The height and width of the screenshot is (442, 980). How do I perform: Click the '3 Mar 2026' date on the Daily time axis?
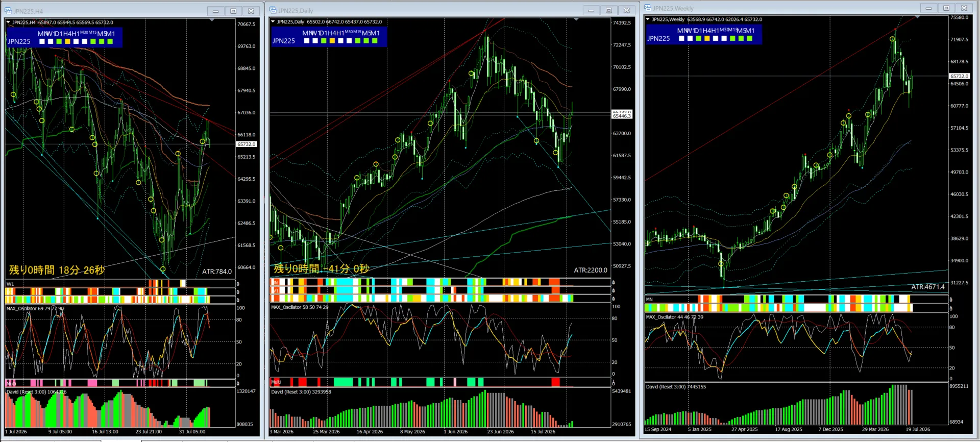tap(282, 432)
